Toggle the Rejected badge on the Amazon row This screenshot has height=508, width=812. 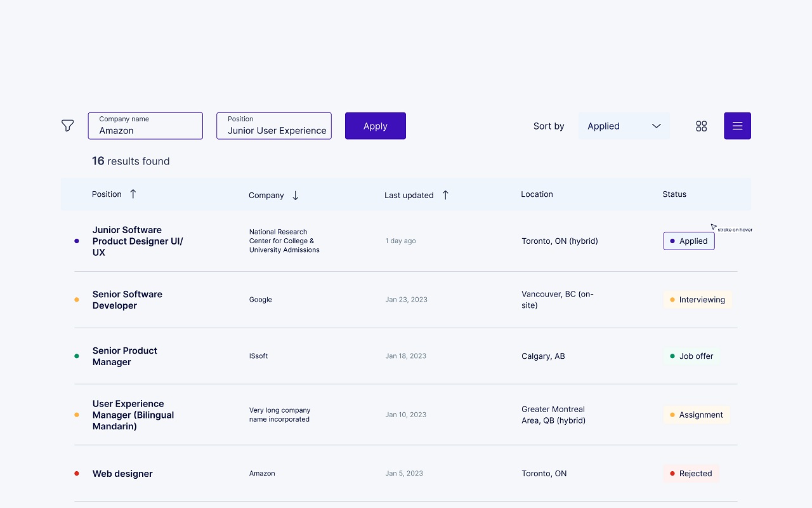[x=691, y=473]
